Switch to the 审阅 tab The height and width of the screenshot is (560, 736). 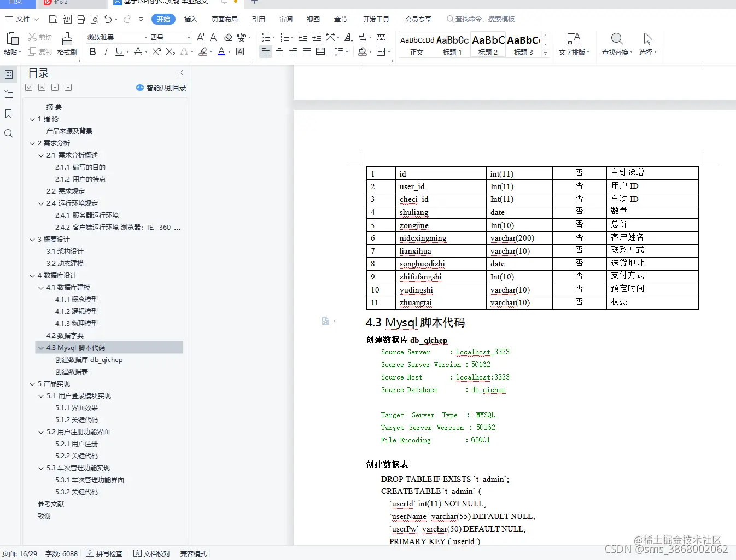[x=286, y=19]
